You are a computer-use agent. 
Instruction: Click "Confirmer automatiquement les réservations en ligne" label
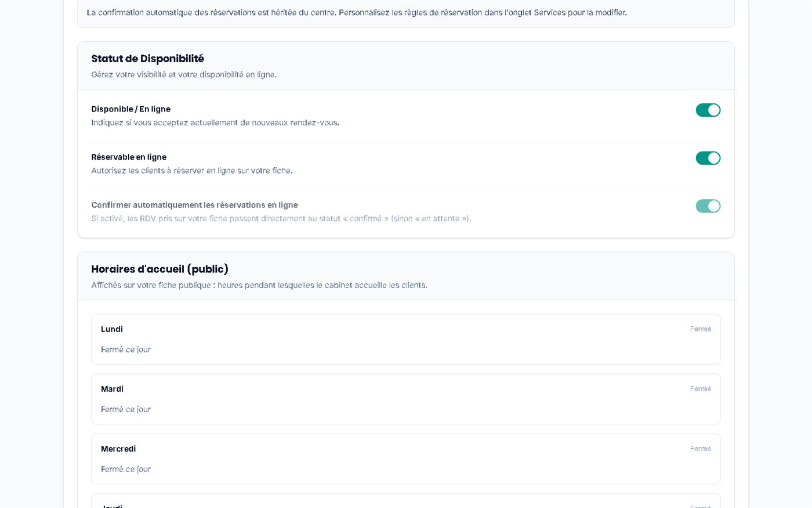(195, 205)
